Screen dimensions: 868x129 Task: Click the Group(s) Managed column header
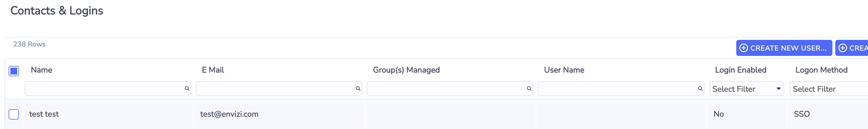click(406, 70)
